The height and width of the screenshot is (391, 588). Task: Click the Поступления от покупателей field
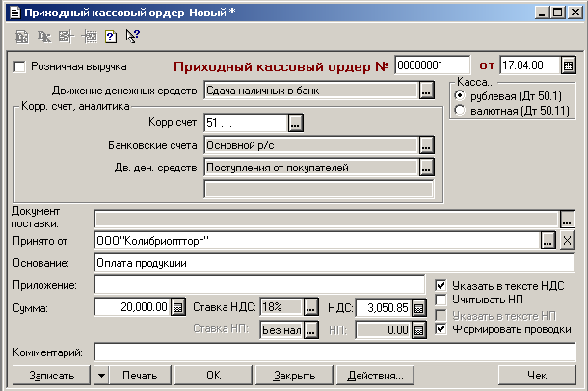click(311, 167)
